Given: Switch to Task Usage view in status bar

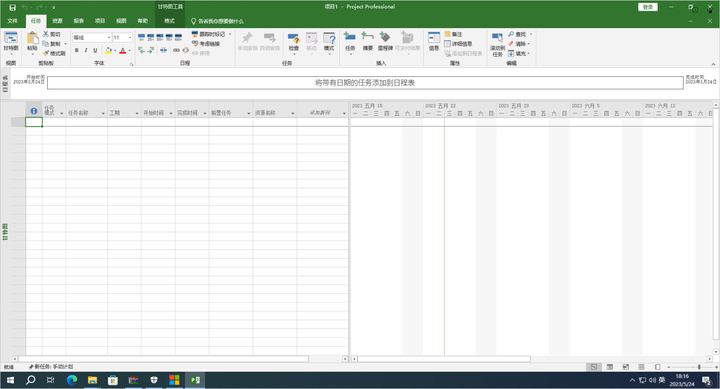Looking at the screenshot, I should 610,366.
